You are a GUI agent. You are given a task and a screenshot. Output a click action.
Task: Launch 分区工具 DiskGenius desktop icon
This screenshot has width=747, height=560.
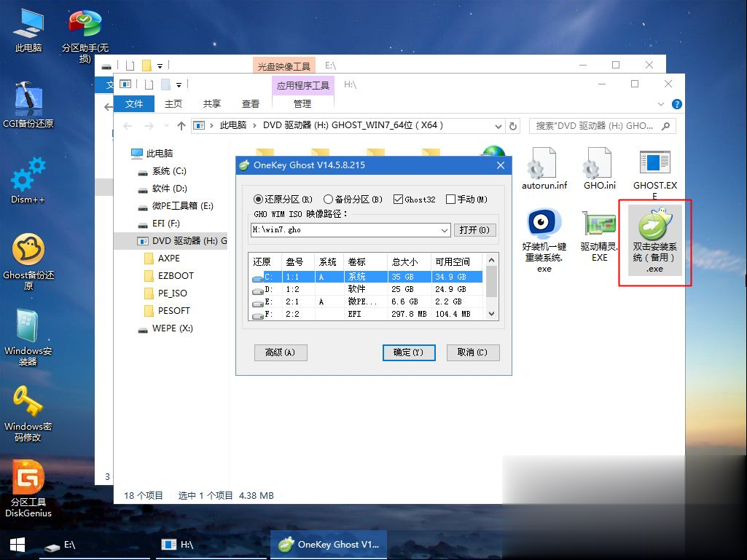click(28, 489)
